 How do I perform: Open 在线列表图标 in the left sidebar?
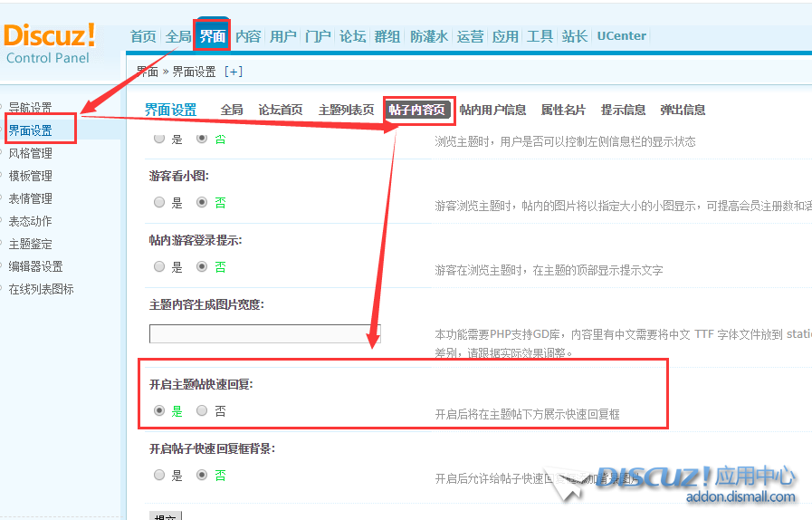point(42,289)
